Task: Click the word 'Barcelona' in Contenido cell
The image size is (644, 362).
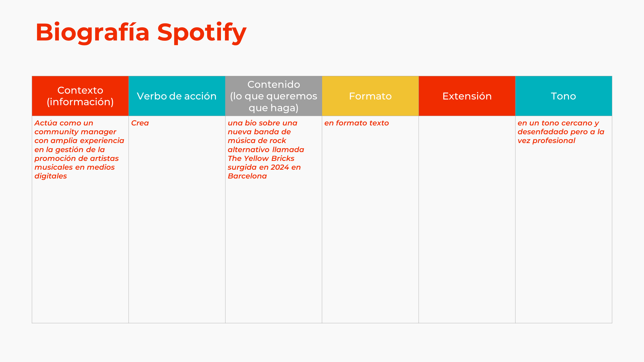Action: [247, 176]
